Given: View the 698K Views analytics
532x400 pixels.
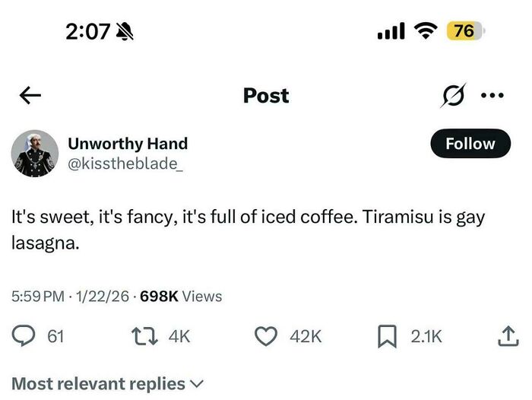Looking at the screenshot, I should 181,297.
